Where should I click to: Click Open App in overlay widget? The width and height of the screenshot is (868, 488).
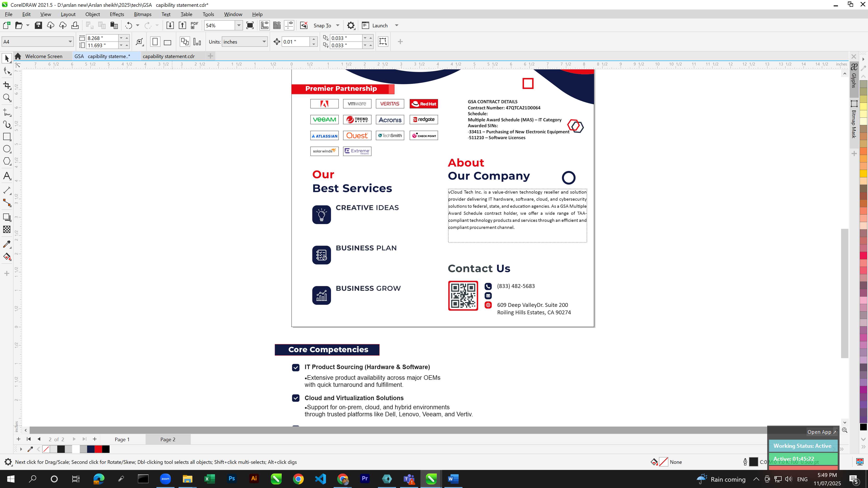click(821, 432)
